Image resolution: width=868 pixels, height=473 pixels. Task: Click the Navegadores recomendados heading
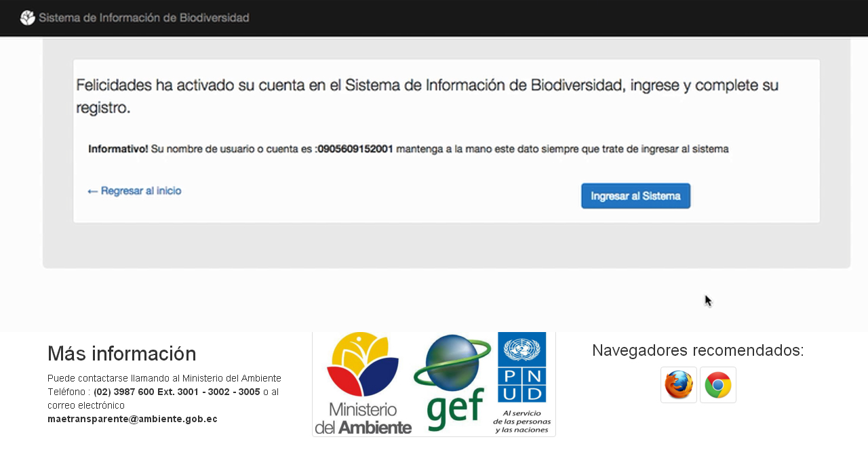698,350
